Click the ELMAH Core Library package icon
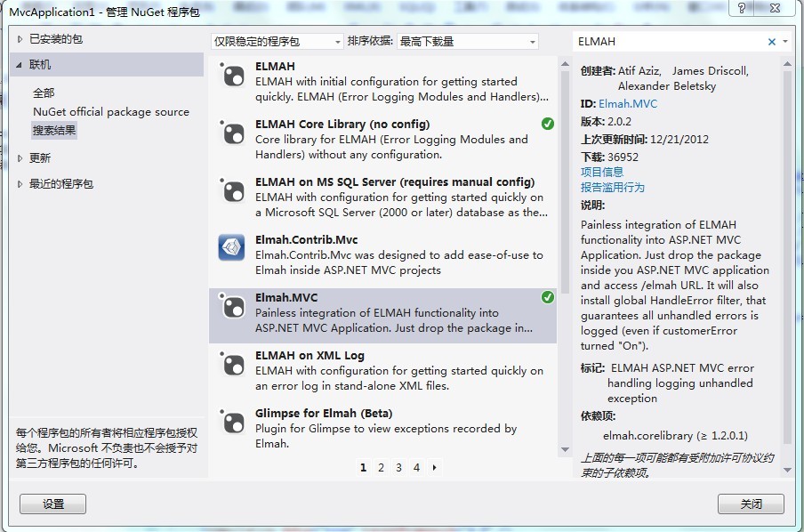The height and width of the screenshot is (532, 804). click(232, 133)
